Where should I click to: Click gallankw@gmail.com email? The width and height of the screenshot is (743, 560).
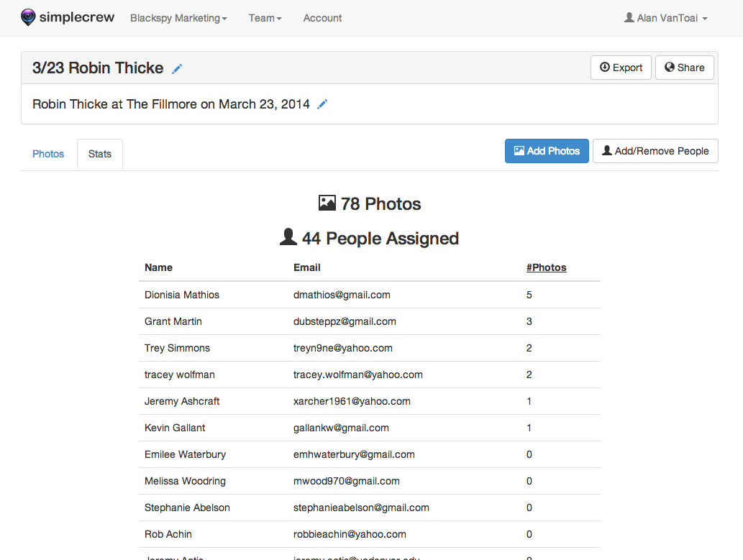(341, 427)
